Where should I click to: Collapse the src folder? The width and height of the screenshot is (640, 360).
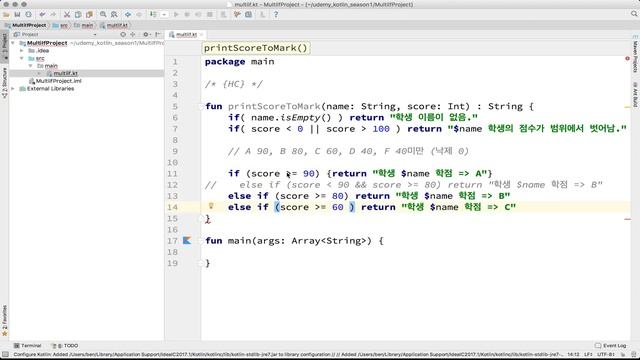[22, 58]
